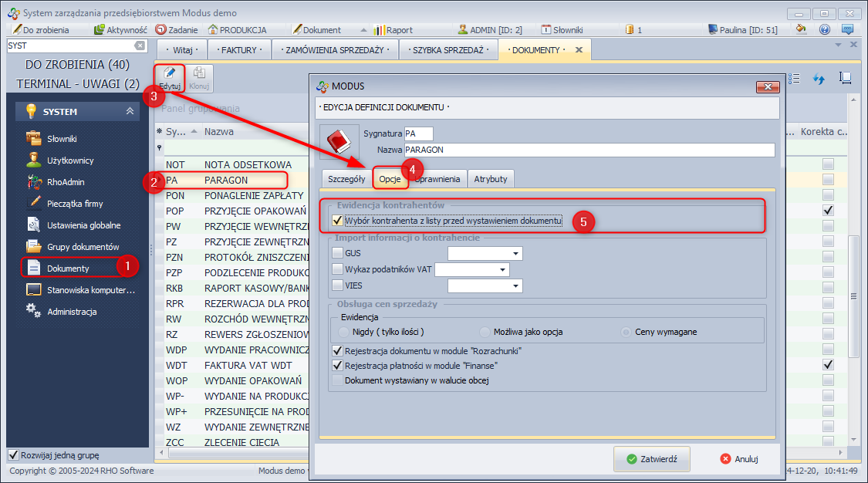This screenshot has height=483, width=868.
Task: Click the Edytuj toolbar icon
Action: click(169, 78)
